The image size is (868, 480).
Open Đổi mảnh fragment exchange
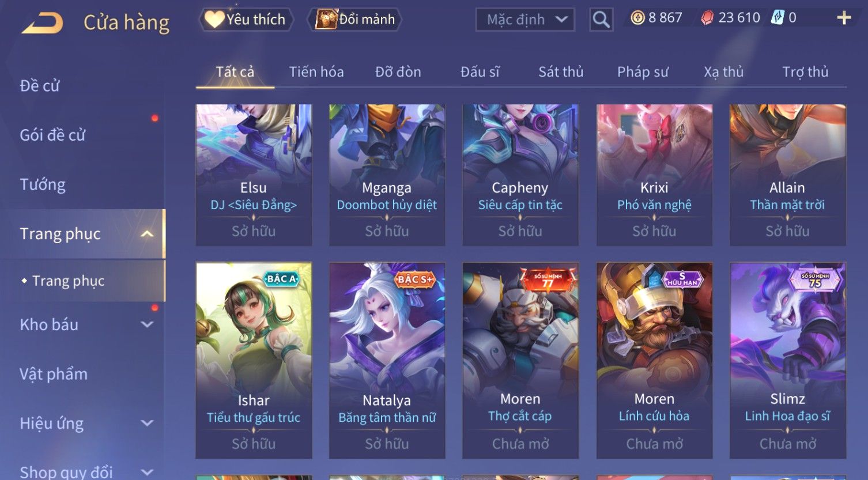355,20
